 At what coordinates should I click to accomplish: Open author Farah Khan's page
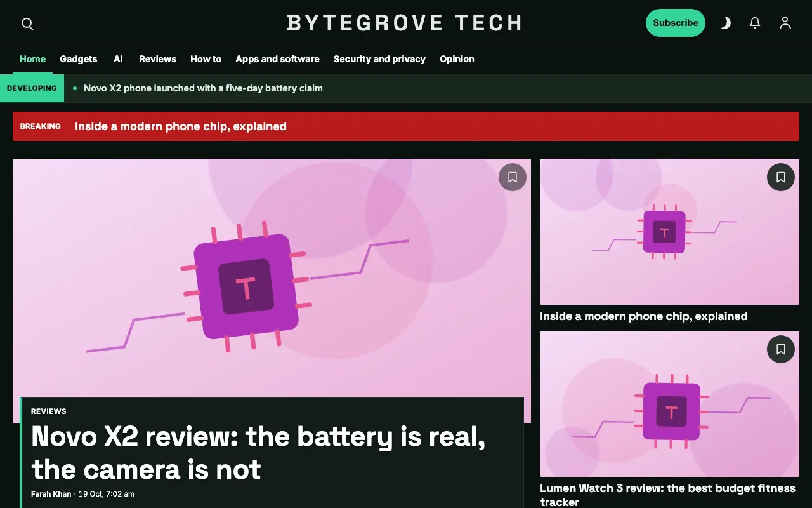point(51,494)
